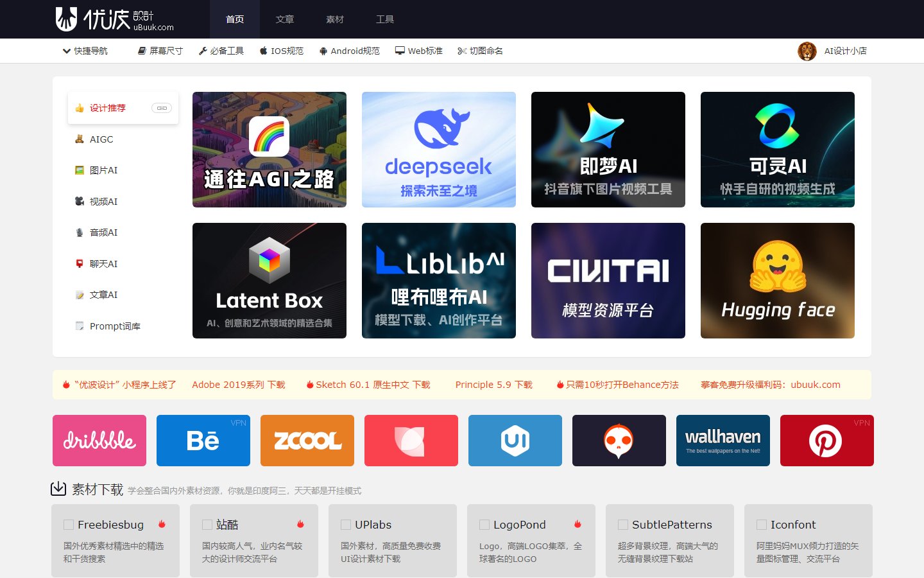Expand the 快捷导航 dropdown

tap(85, 51)
